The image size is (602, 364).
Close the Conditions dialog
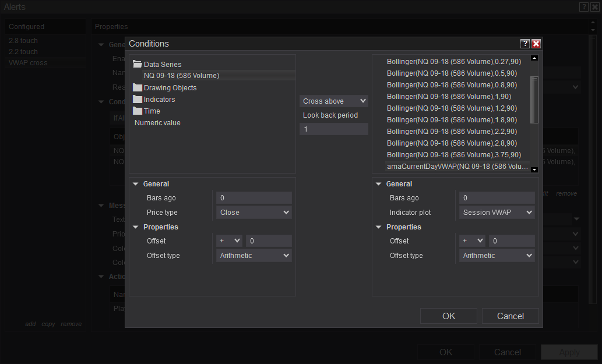pyautogui.click(x=536, y=44)
